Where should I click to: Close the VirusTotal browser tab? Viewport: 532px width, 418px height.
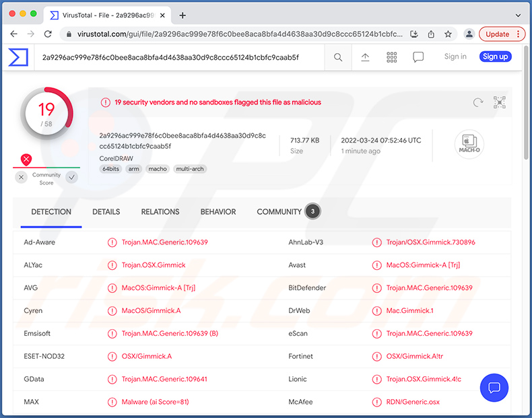(162, 15)
